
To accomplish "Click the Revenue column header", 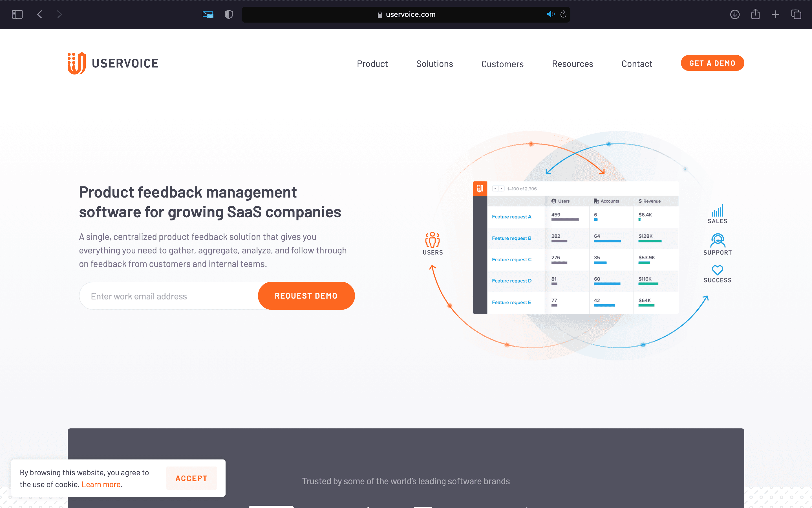I will 650,201.
